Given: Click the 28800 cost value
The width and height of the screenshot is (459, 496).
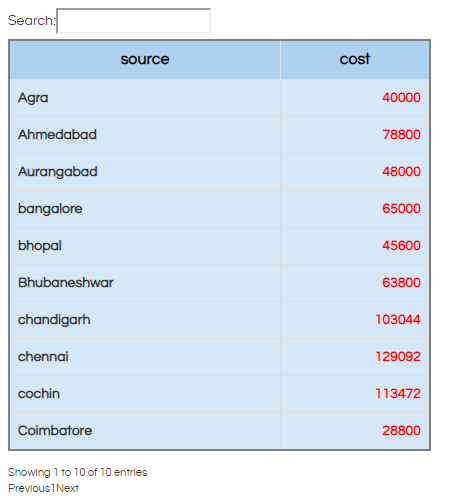Looking at the screenshot, I should 401,431.
